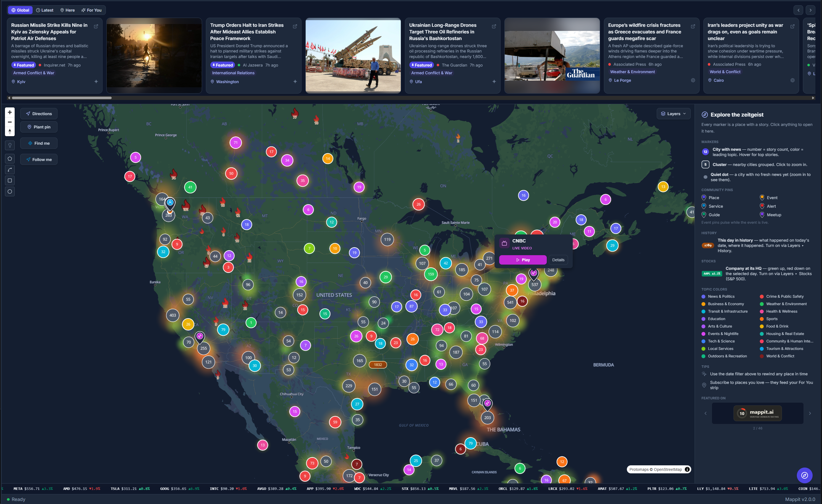
Task: Open the Layers dropdown
Action: [674, 114]
